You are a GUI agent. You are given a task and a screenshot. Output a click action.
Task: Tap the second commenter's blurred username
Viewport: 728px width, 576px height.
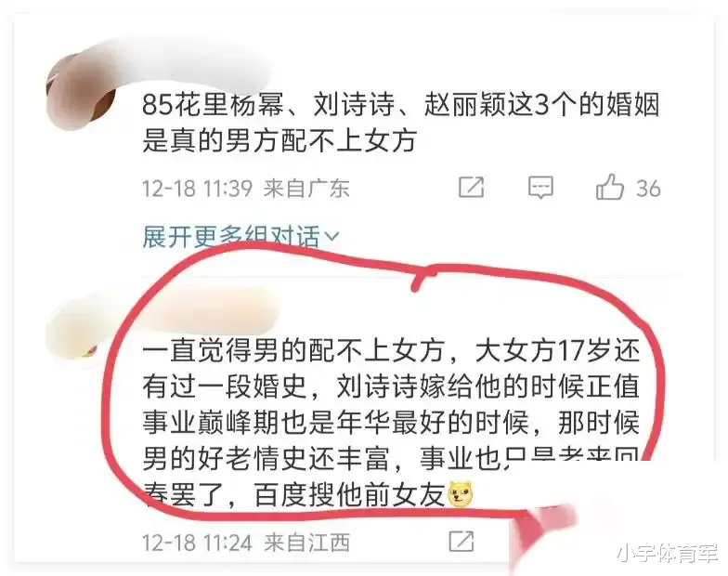pyautogui.click(x=209, y=308)
